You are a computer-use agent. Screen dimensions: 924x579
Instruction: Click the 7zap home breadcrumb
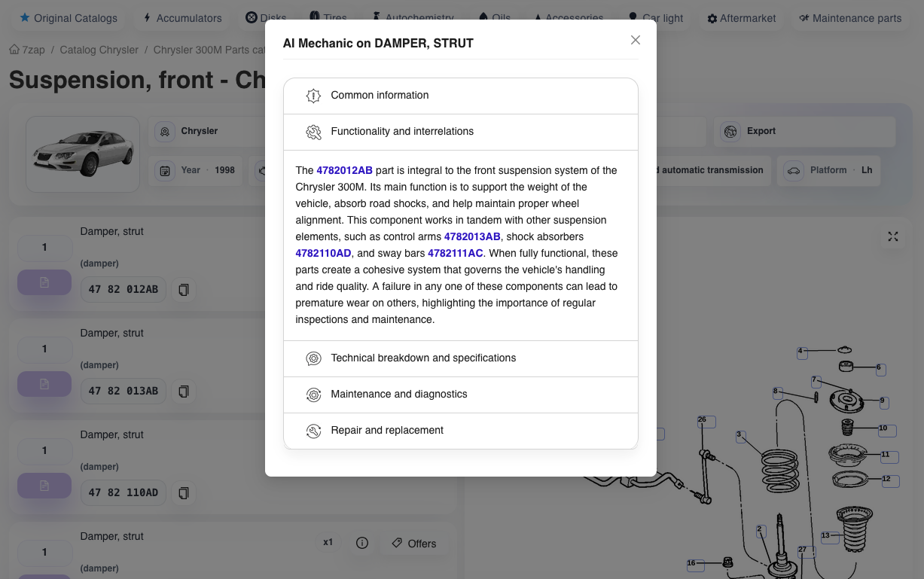(27, 50)
